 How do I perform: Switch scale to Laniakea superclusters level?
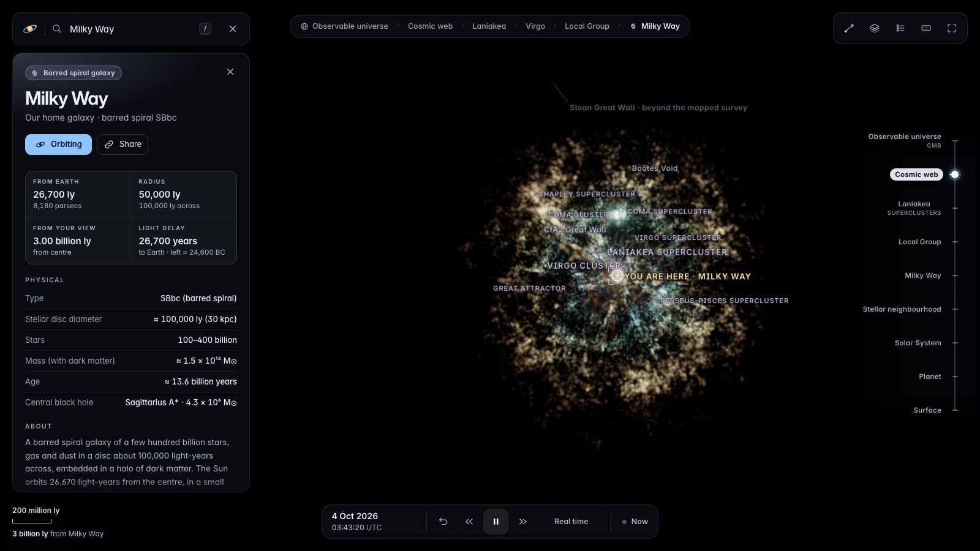(914, 208)
